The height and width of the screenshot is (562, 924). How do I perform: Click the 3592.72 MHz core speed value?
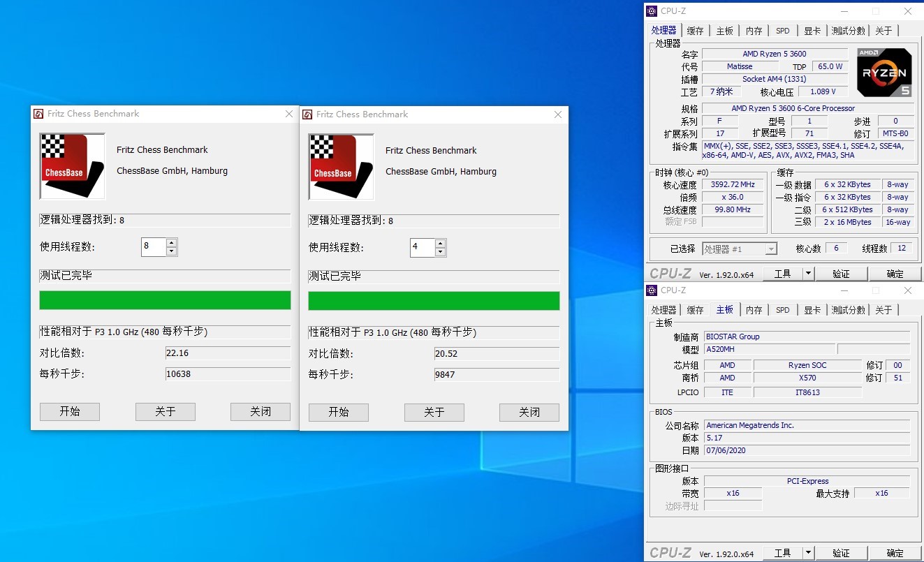tap(733, 185)
